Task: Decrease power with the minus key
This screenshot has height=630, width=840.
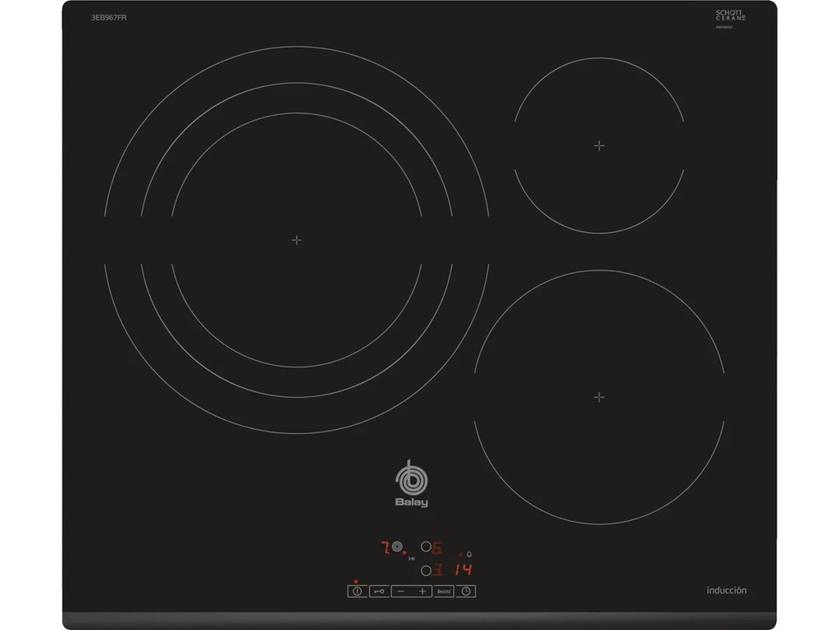Action: point(400,591)
